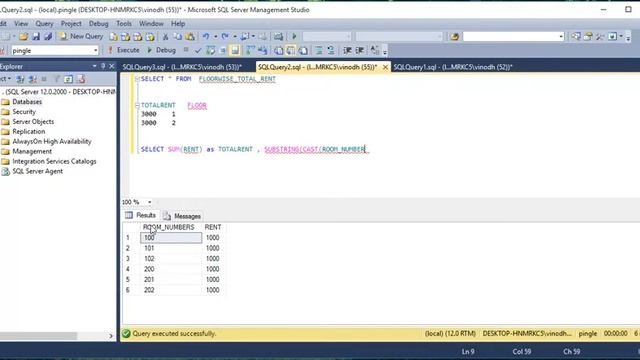
Task: Open the Project menu
Action: pyautogui.click(x=71, y=24)
